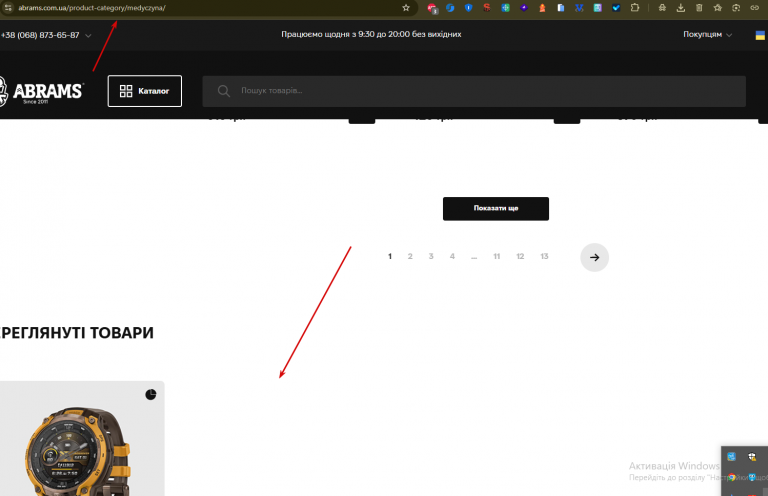Go to pagination page 3
This screenshot has height=496, width=768.
(431, 257)
